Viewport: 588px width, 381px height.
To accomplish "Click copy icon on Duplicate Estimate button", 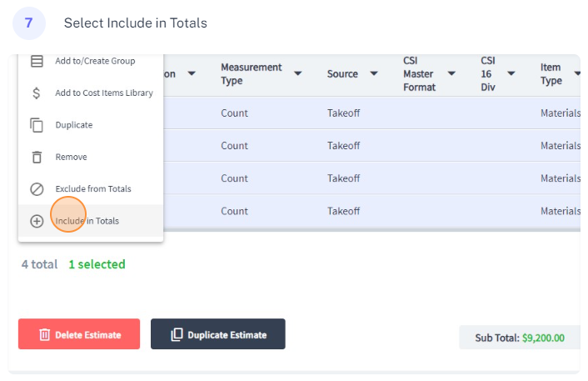I will [x=177, y=334].
